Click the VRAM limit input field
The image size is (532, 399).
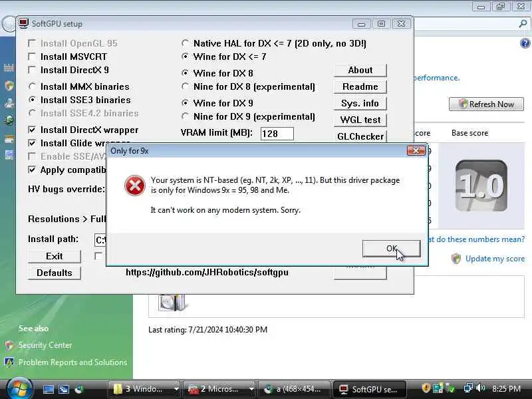click(x=277, y=134)
